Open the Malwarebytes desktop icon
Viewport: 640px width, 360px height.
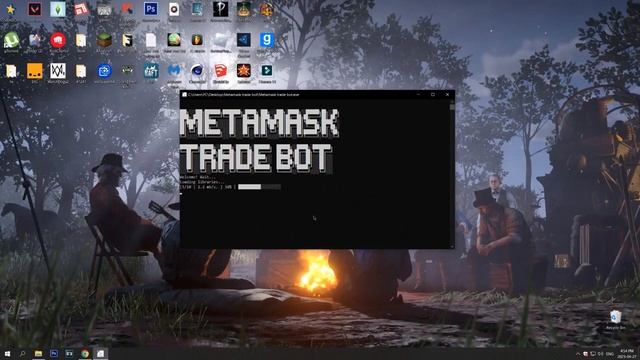click(x=174, y=71)
